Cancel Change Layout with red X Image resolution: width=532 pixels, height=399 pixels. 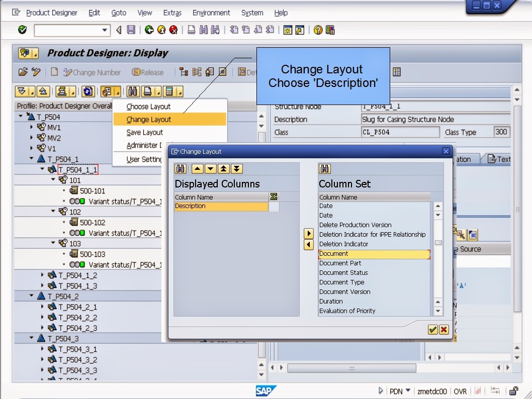pyautogui.click(x=444, y=330)
